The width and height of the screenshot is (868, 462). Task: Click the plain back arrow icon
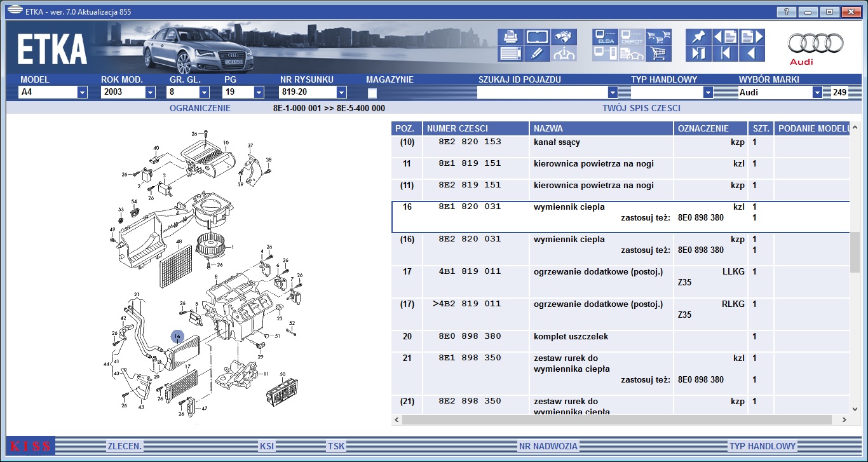point(752,53)
